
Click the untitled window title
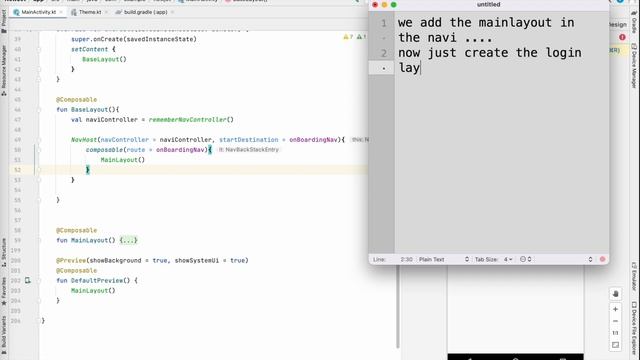tap(489, 4)
